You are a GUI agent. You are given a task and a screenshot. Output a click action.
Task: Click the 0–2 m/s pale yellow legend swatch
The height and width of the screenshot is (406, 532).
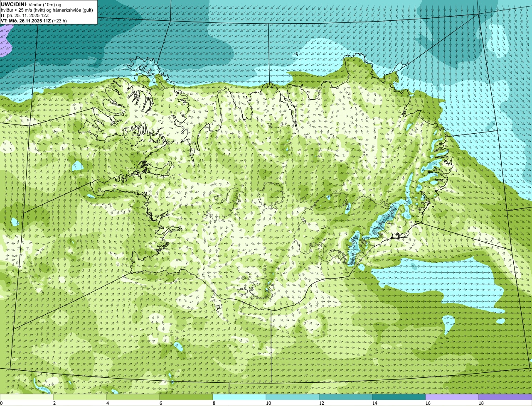(x=27, y=397)
